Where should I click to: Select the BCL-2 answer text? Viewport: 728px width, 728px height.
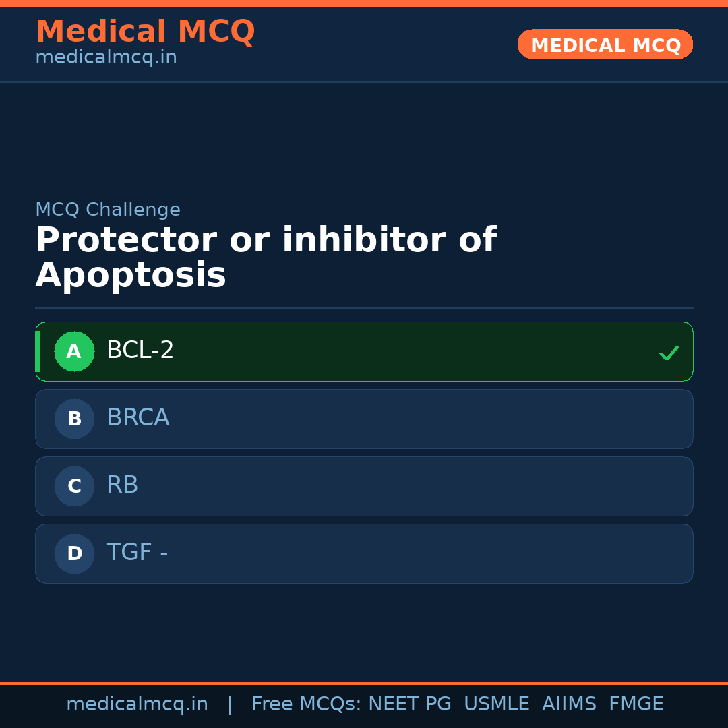pos(140,351)
